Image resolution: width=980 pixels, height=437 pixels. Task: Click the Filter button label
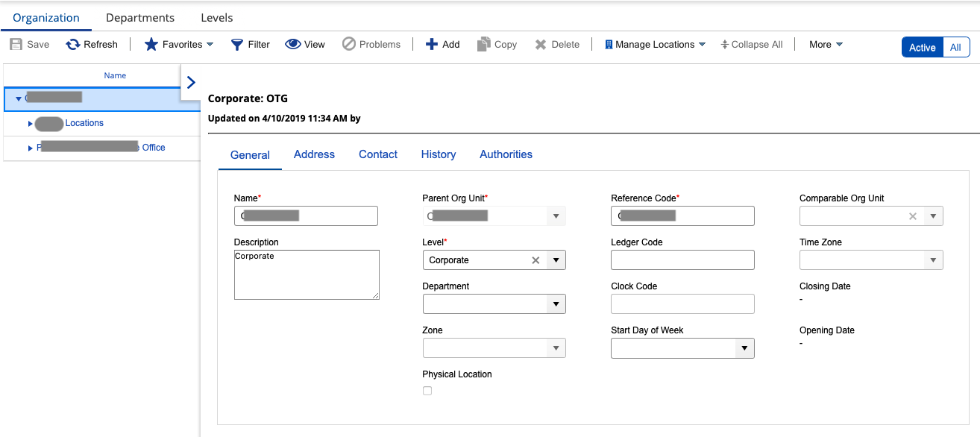click(x=259, y=45)
